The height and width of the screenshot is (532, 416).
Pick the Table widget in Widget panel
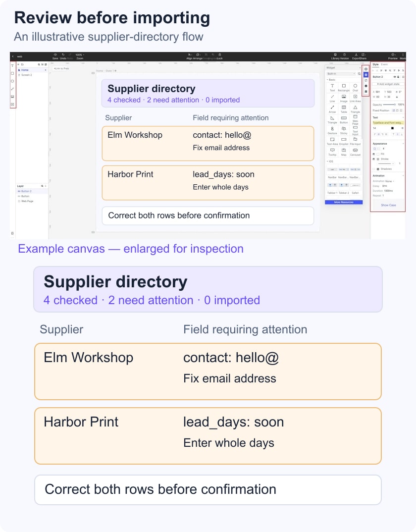tap(344, 109)
